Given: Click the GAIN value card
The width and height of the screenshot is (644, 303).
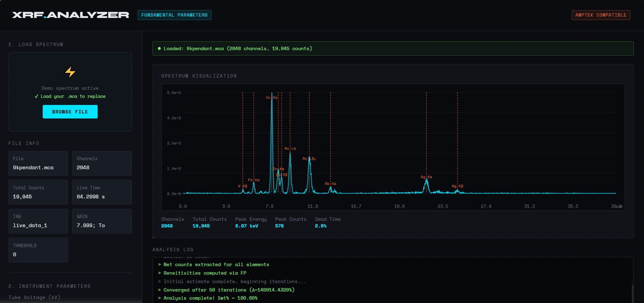Looking at the screenshot, I should [x=102, y=221].
